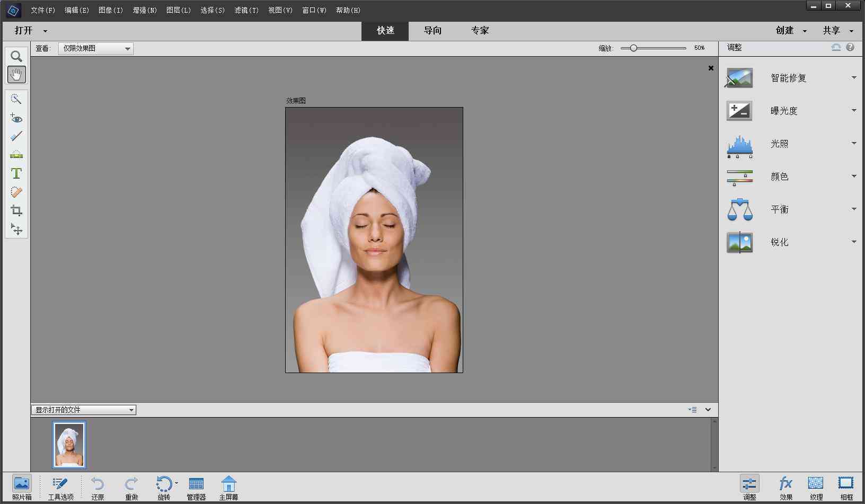Expand the 锐化 adjustment arrow
Image resolution: width=865 pixels, height=504 pixels.
854,242
